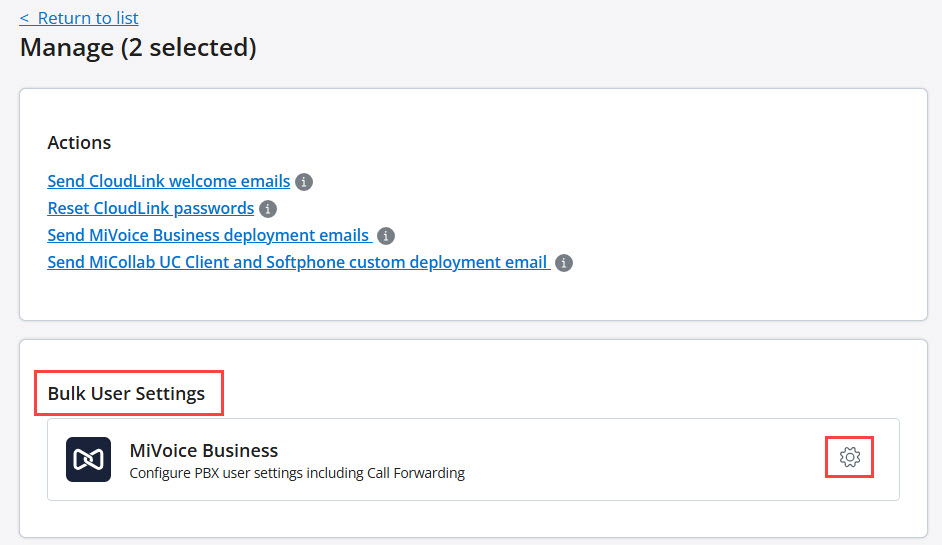The width and height of the screenshot is (942, 545).
Task: Click the MiVoice Business logo icon
Action: (x=88, y=460)
